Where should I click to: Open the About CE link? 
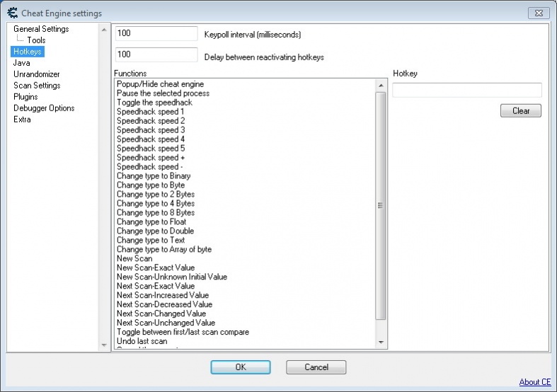click(x=534, y=382)
